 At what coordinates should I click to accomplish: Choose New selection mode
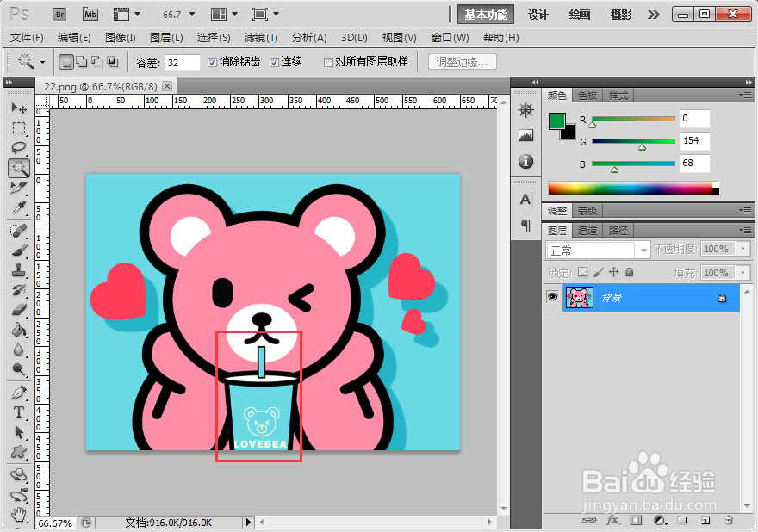pos(66,62)
